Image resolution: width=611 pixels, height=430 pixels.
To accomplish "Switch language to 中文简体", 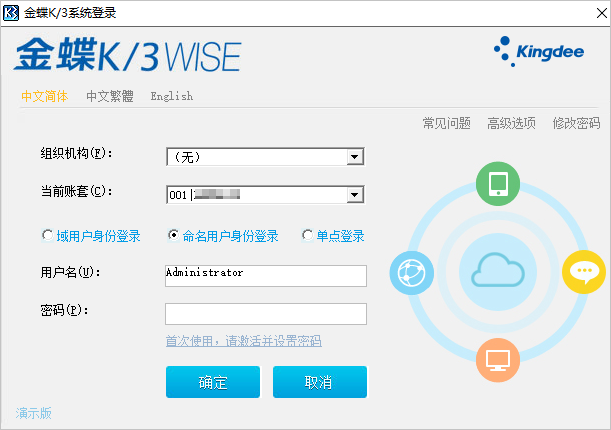I will 44,96.
